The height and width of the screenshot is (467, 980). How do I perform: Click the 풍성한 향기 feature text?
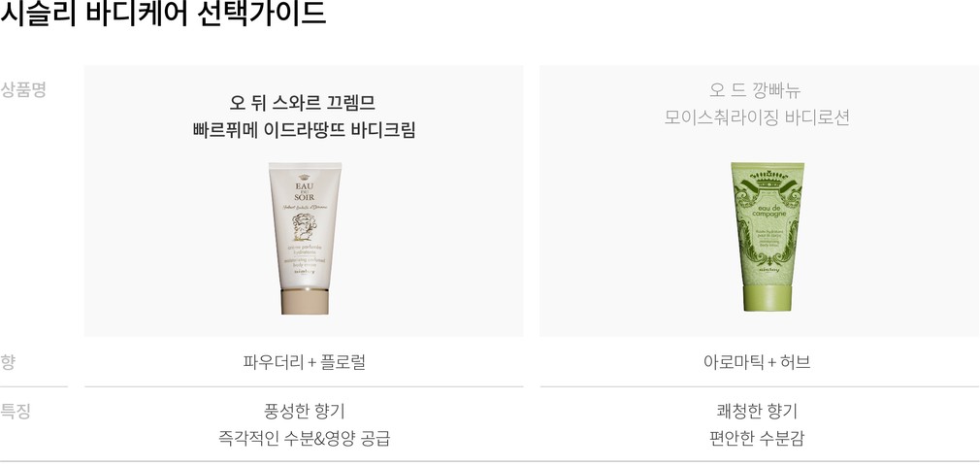point(305,412)
